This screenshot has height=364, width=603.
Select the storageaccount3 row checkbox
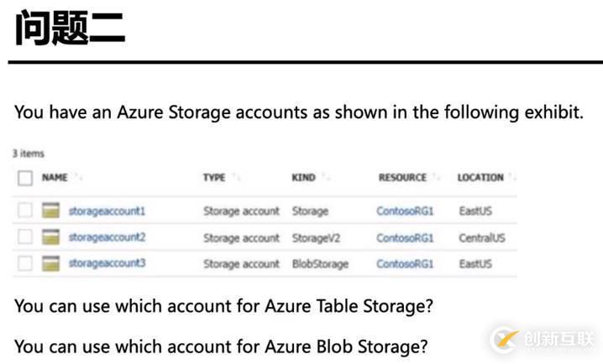[25, 263]
